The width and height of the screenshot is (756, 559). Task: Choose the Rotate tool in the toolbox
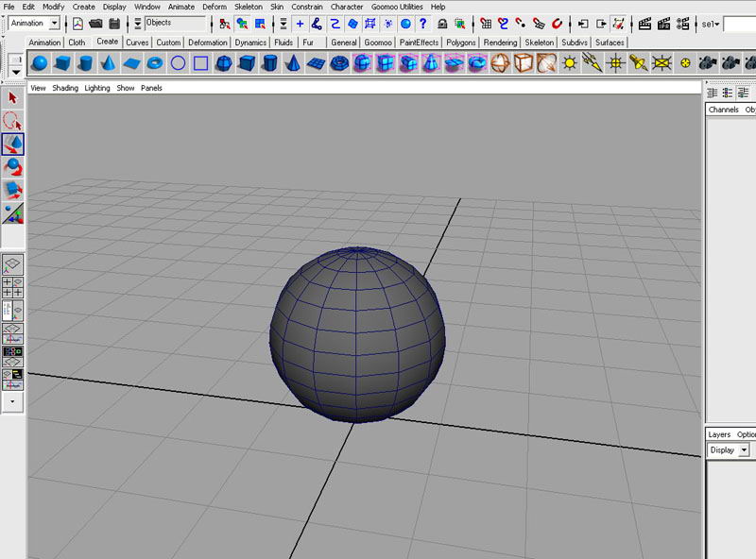click(x=12, y=167)
